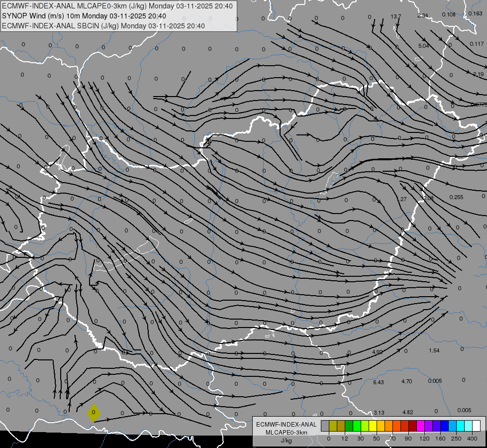This screenshot has width=487, height=448.
Task: Click the grid value 1.54
Action: pos(434,351)
